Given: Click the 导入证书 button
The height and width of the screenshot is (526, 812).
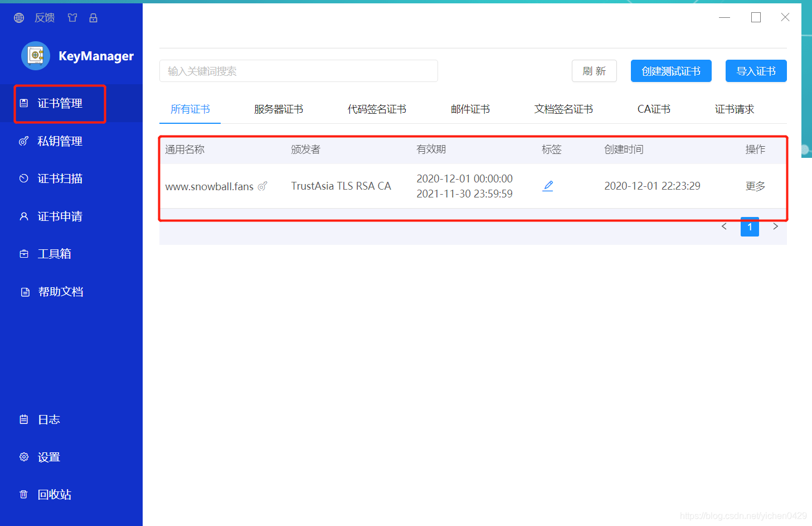Looking at the screenshot, I should click(x=756, y=71).
